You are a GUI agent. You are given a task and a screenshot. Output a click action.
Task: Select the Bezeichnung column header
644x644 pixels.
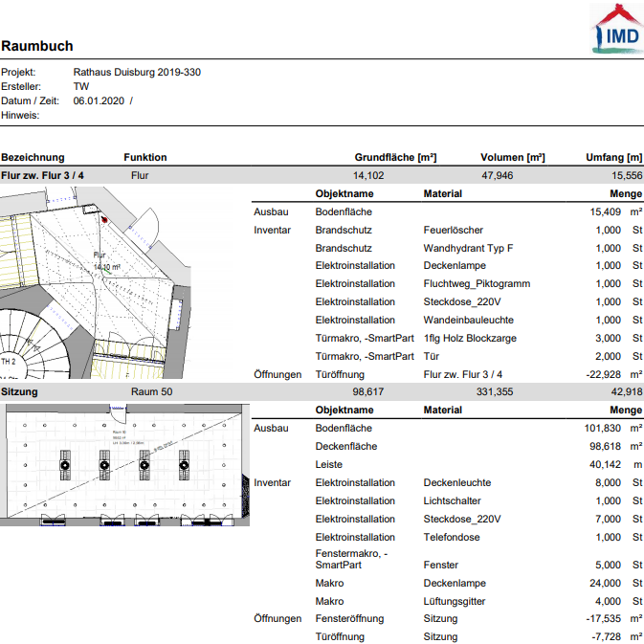tap(33, 157)
